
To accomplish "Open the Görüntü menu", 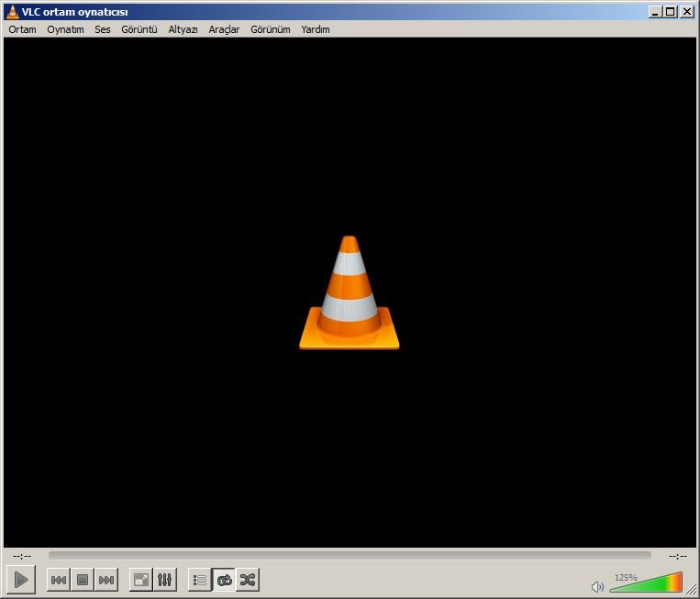I will pyautogui.click(x=139, y=29).
